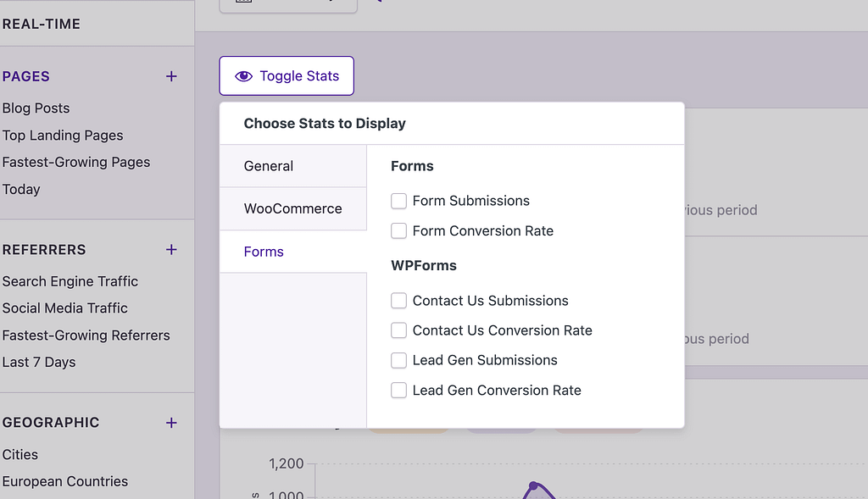Open the Blog Posts report
This screenshot has width=868, height=499.
pos(36,108)
